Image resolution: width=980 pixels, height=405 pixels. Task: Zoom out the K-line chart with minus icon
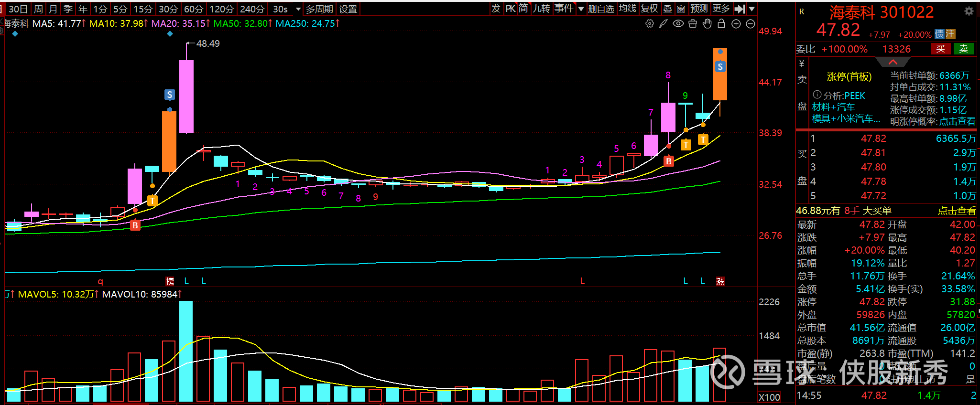click(x=751, y=24)
